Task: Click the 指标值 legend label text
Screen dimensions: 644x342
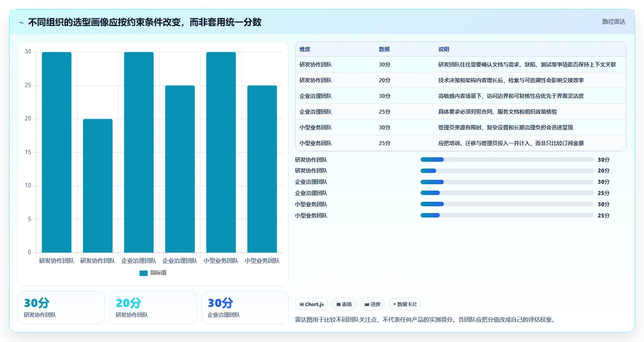Action: coord(158,273)
